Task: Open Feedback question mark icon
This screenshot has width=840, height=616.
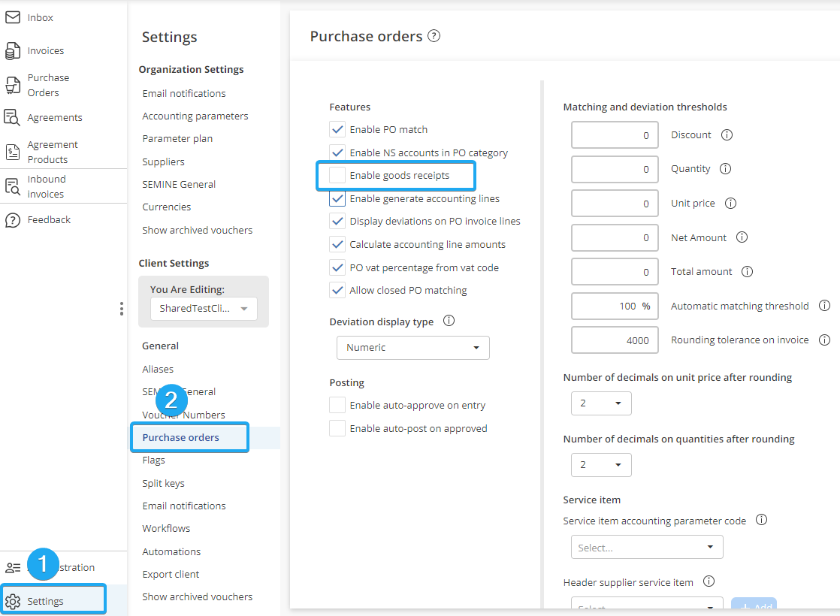Action: (13, 220)
